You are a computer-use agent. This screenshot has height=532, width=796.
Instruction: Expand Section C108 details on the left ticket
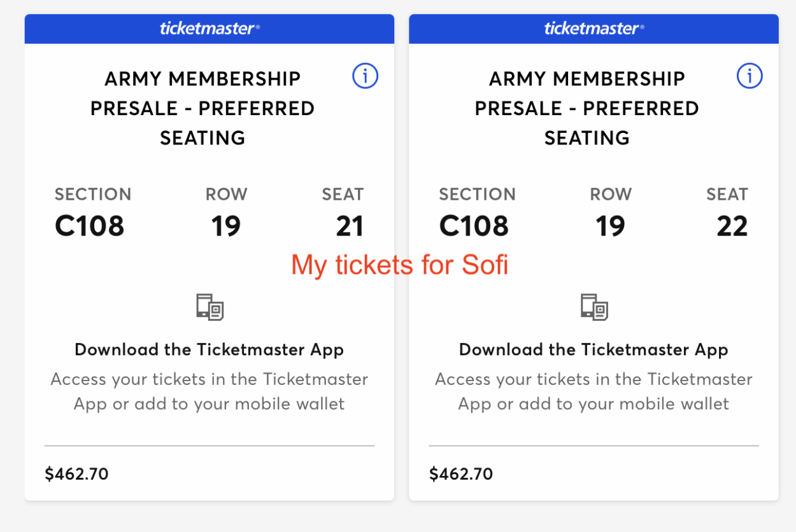click(89, 225)
